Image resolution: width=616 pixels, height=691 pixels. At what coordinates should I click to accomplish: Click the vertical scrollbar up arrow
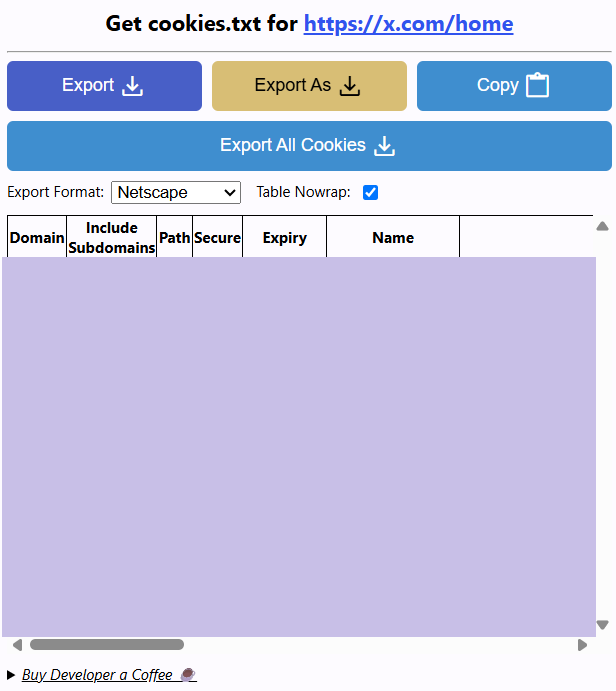pyautogui.click(x=602, y=227)
